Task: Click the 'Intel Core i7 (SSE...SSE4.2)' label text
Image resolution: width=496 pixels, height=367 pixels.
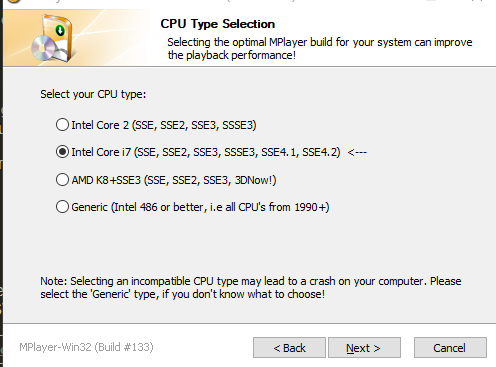Action: point(206,152)
